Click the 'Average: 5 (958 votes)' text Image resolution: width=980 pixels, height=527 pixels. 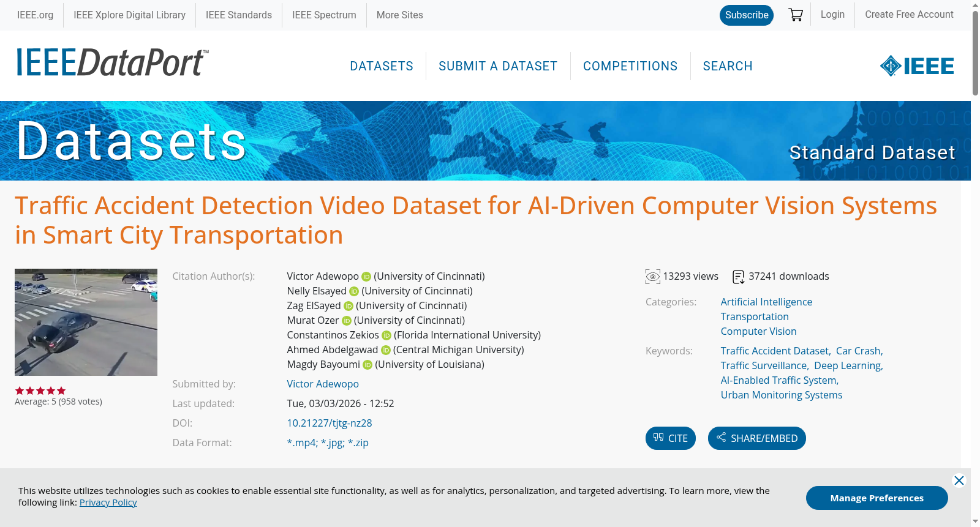click(x=58, y=402)
